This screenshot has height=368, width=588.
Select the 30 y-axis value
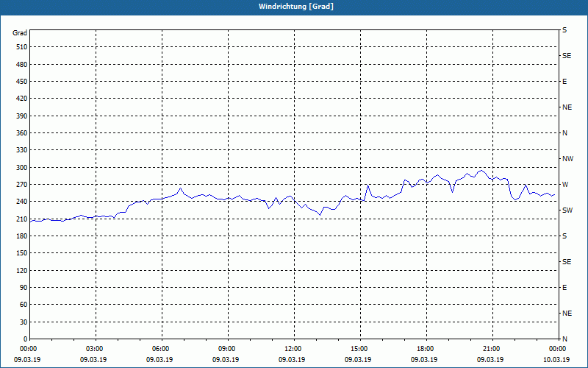tap(24, 322)
